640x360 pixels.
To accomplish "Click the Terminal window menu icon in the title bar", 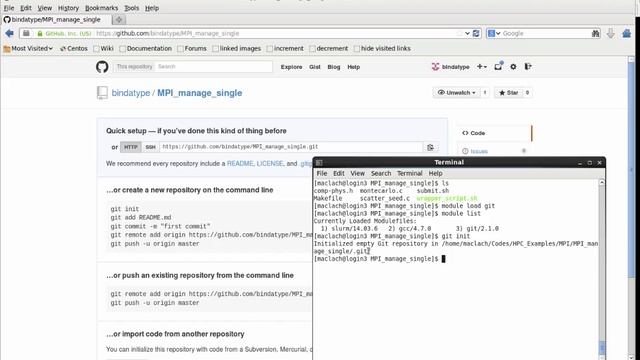I will pos(319,162).
